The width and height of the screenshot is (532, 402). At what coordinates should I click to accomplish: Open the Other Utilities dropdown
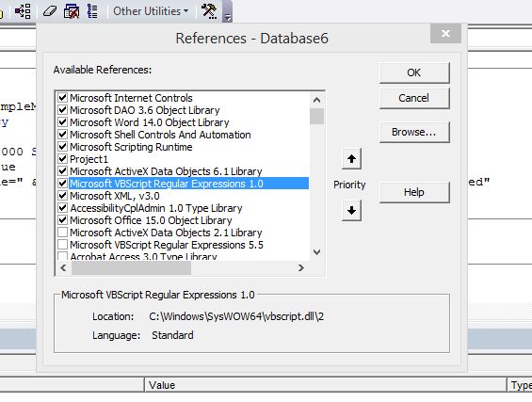pyautogui.click(x=151, y=11)
